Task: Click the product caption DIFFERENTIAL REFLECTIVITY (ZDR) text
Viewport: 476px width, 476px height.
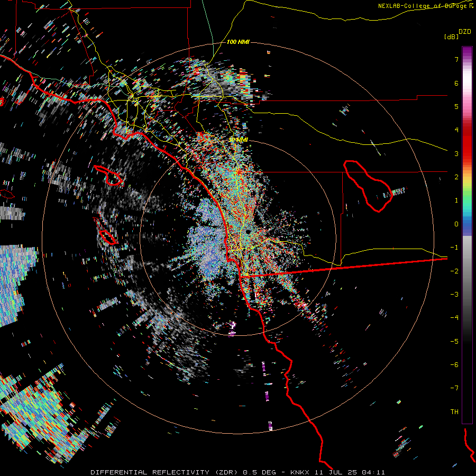Action: pos(164,472)
